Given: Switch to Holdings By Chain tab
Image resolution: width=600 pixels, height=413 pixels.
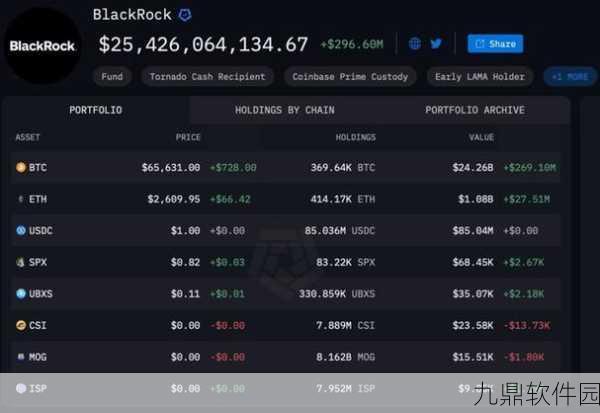Looking at the screenshot, I should pos(284,110).
